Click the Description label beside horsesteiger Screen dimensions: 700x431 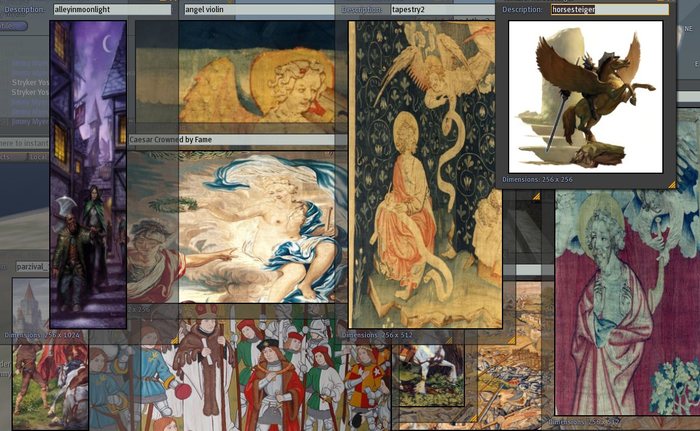click(523, 9)
